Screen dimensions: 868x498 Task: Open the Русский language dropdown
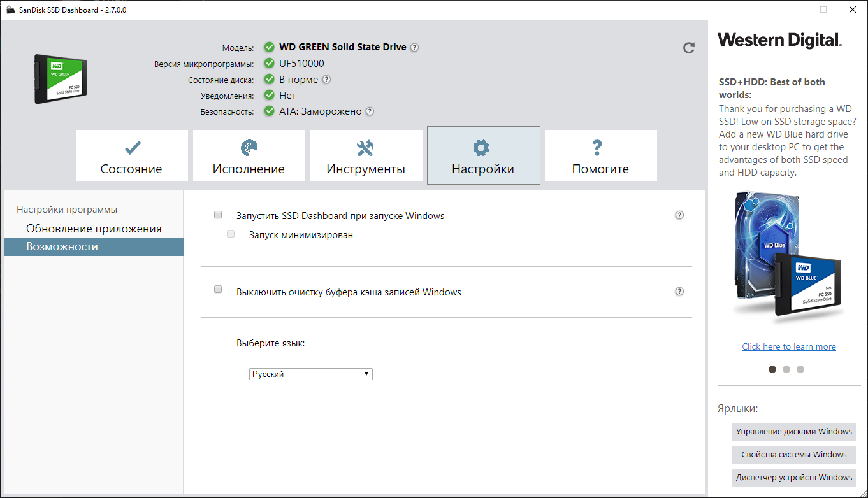tap(310, 374)
